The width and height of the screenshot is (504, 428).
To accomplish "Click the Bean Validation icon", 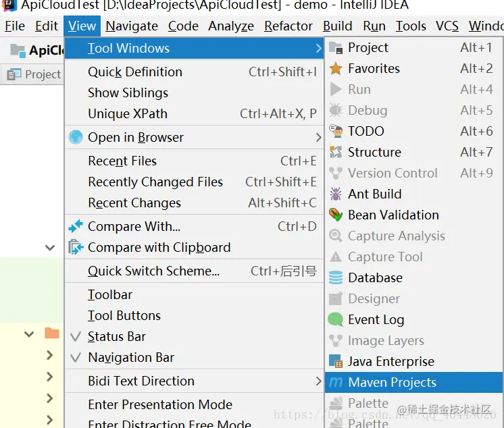I will click(336, 215).
